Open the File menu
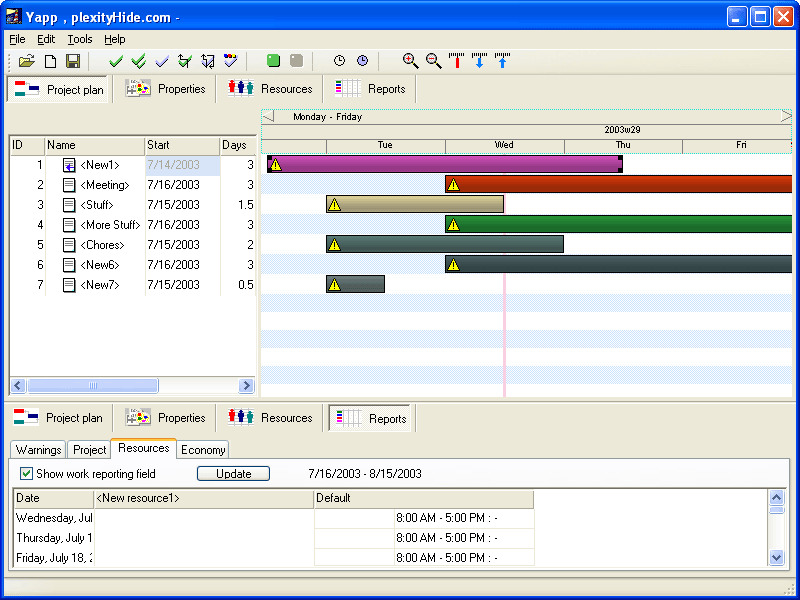Image resolution: width=800 pixels, height=600 pixels. tap(17, 39)
